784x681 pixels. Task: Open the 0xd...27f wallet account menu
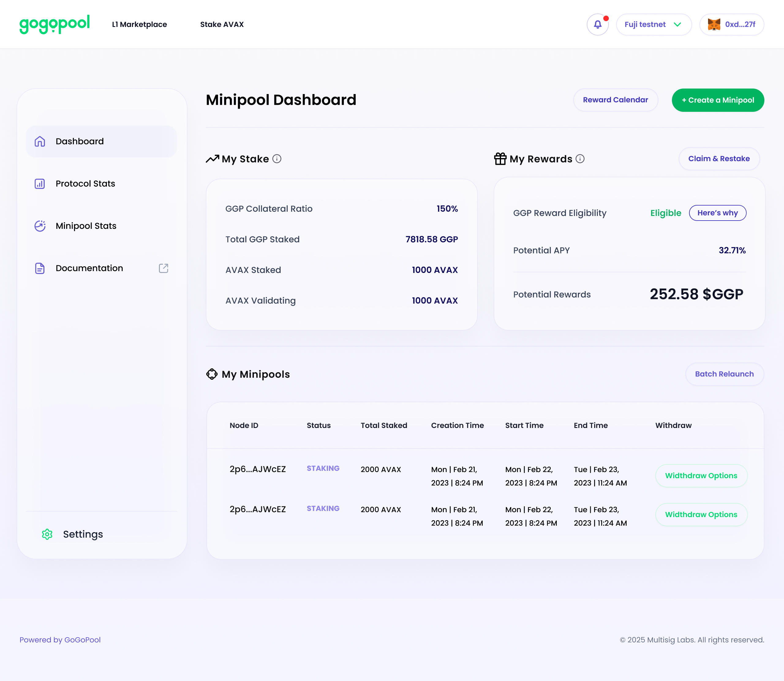740,24
